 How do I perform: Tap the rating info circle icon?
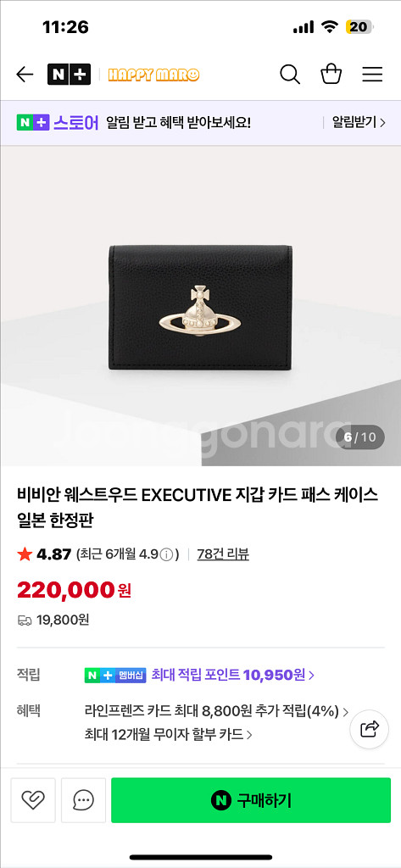tap(168, 554)
